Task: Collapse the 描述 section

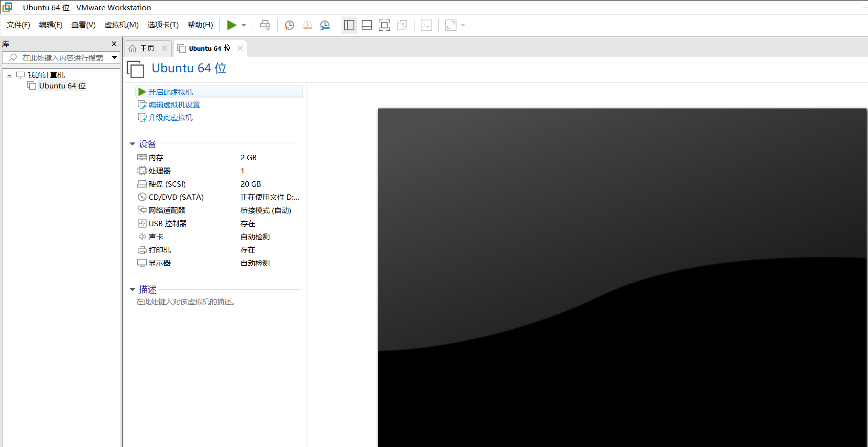Action: [x=132, y=289]
